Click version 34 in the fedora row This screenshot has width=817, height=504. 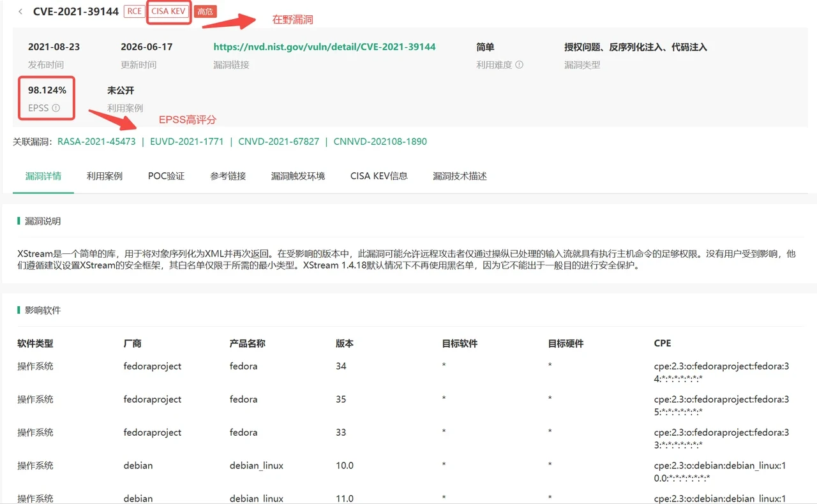click(341, 366)
